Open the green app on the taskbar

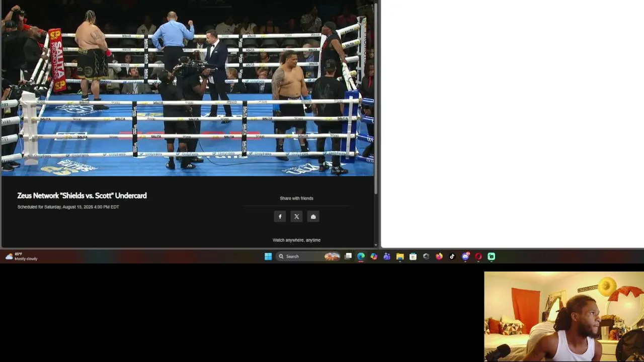point(492,256)
